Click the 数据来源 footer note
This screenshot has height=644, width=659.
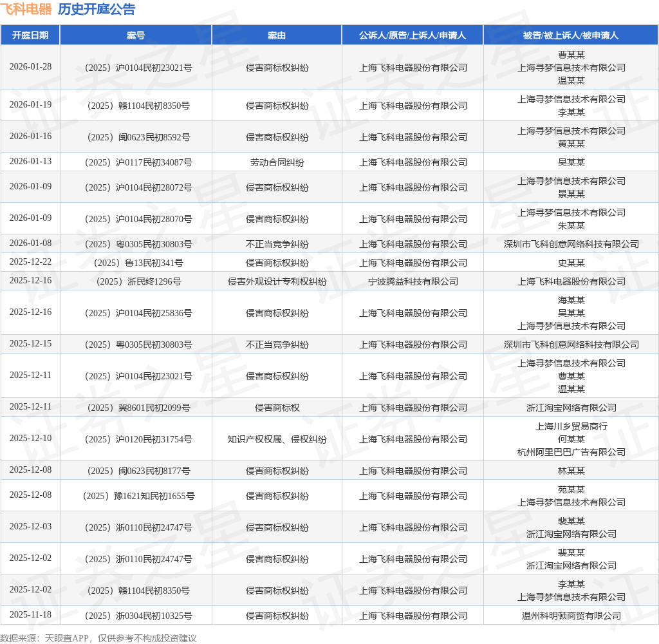pyautogui.click(x=98, y=638)
